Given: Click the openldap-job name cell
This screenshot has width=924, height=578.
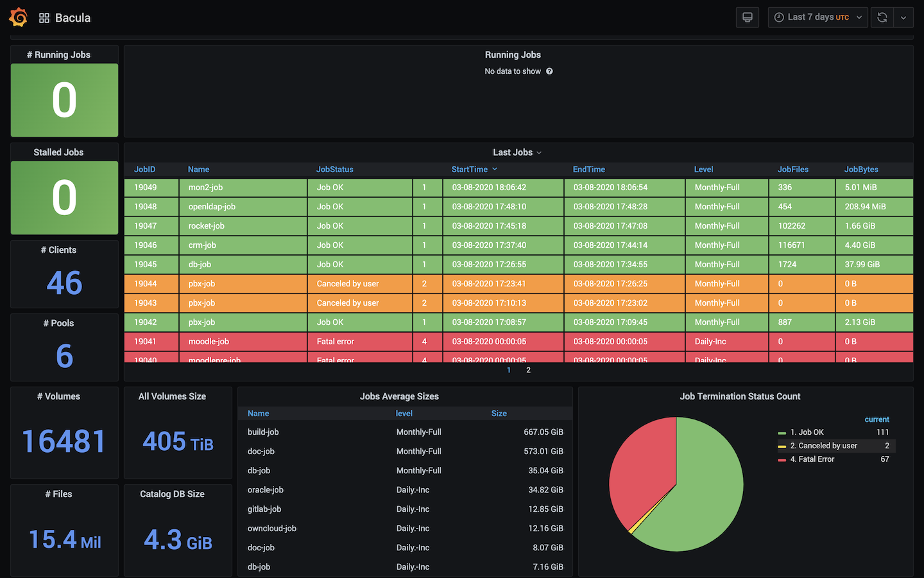Looking at the screenshot, I should pyautogui.click(x=243, y=207).
